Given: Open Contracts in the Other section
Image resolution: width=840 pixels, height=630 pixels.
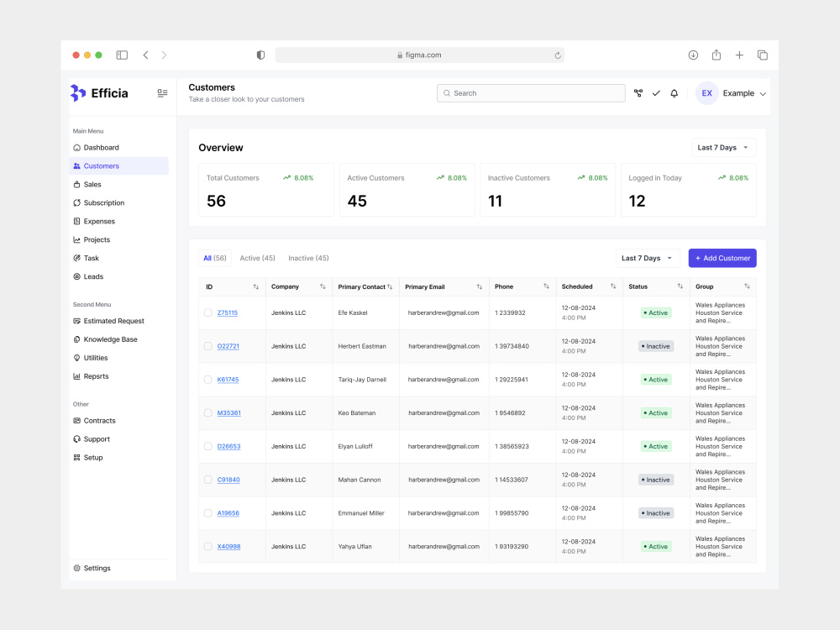Looking at the screenshot, I should (118, 421).
